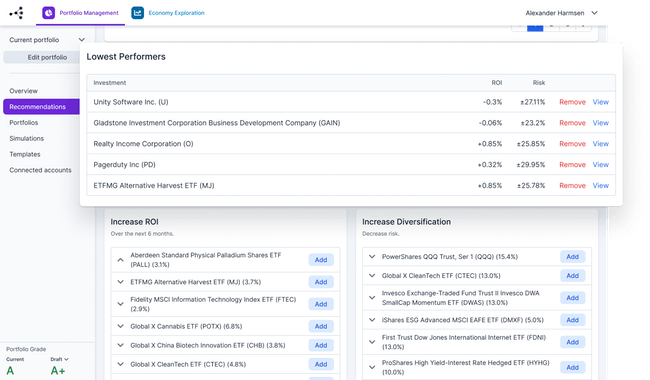This screenshot has height=380, width=650.
Task: Click the Economy Exploration chart icon
Action: (137, 13)
